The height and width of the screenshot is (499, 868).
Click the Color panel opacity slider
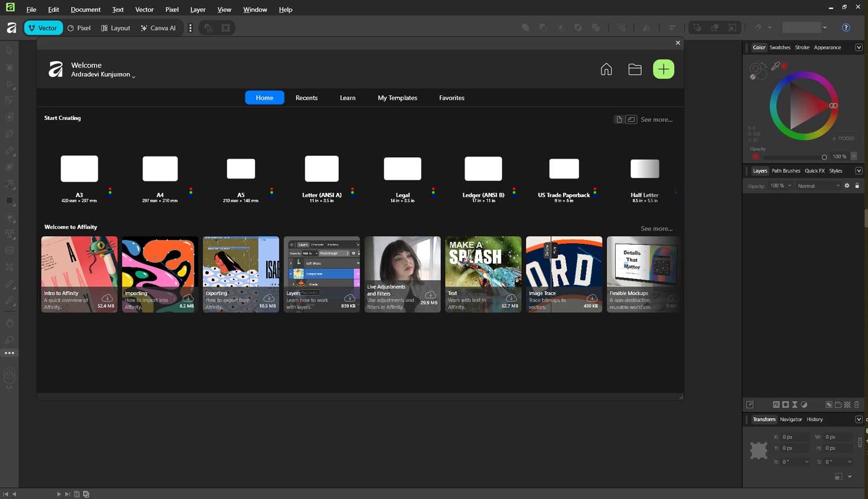click(795, 157)
